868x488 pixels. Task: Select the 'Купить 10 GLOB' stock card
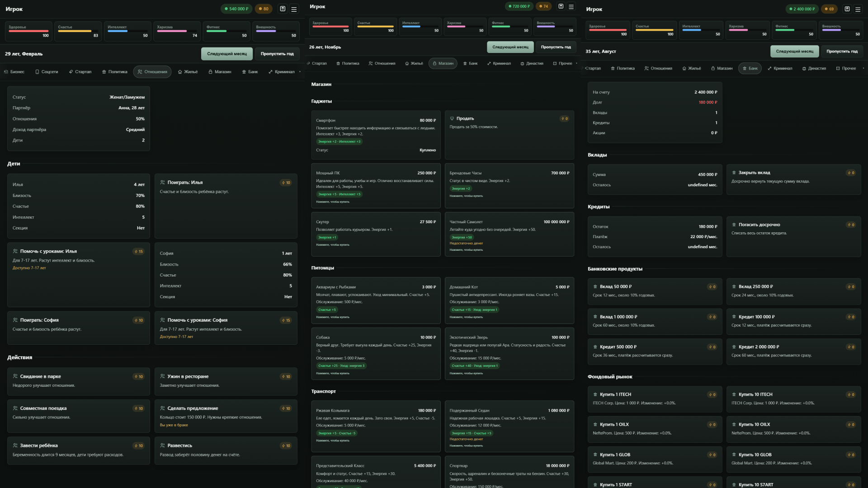point(793,459)
